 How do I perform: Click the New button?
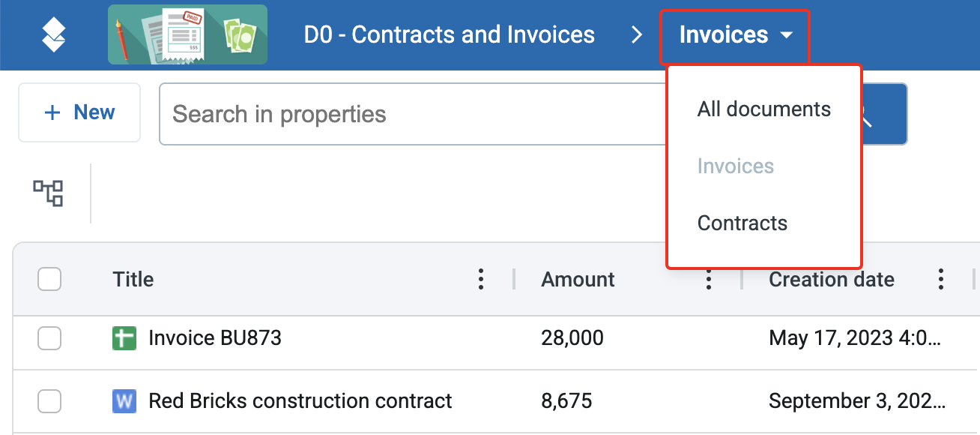click(x=79, y=112)
